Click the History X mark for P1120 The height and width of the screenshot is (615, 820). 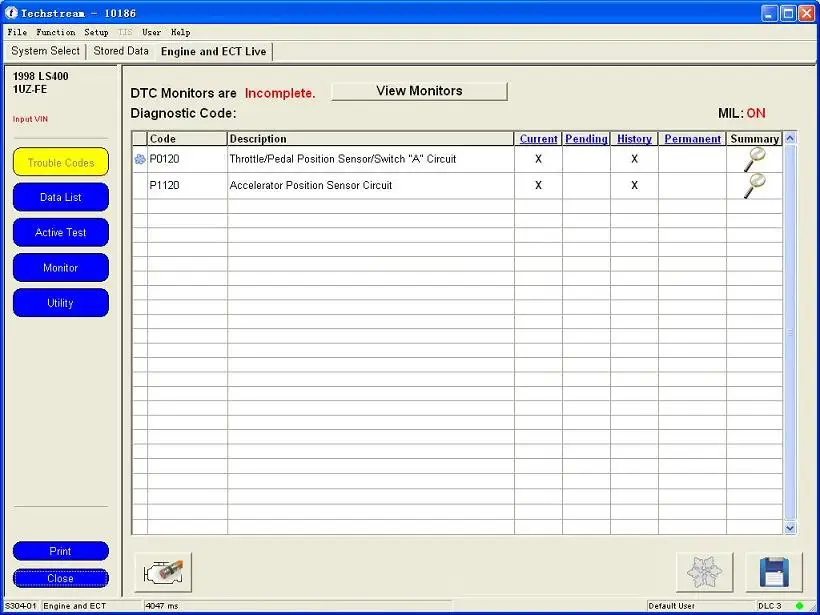coord(634,186)
